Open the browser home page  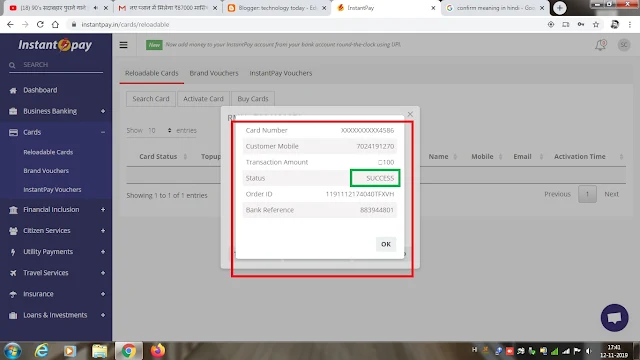pos(55,24)
